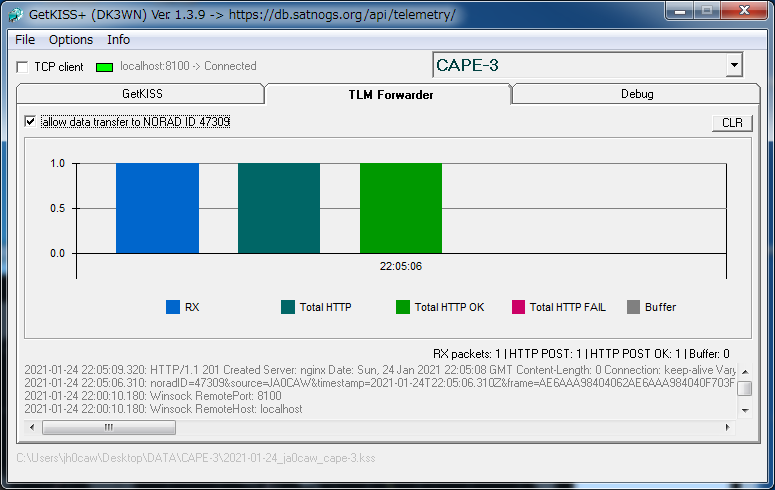Click the green Total HTTP OK bar
The height and width of the screenshot is (490, 775).
pos(401,208)
